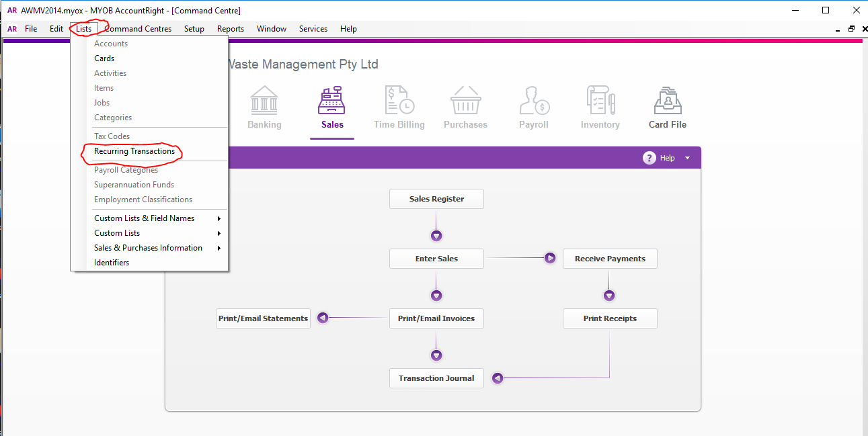Screen dimensions: 868x436
Task: Select Cards in the Lists menu
Action: (104, 58)
